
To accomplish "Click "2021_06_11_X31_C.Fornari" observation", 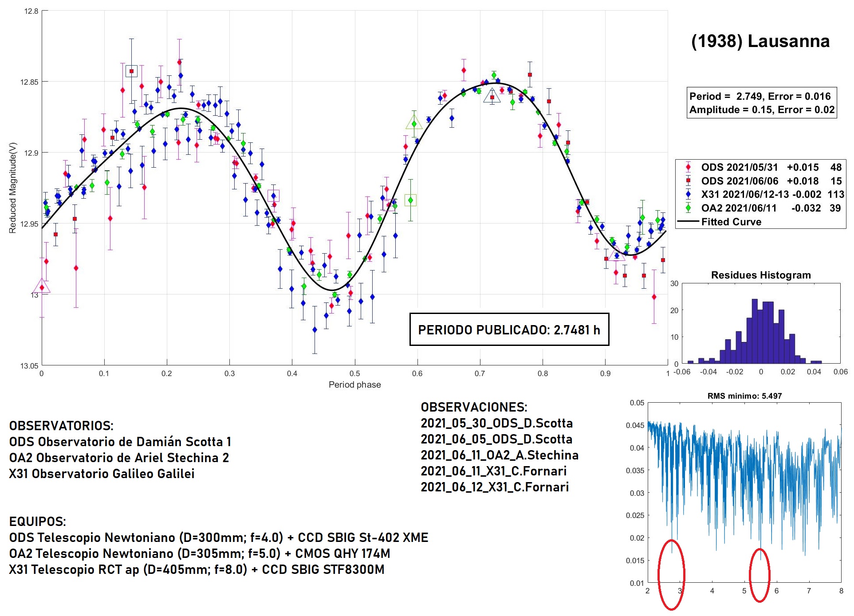I will click(494, 471).
